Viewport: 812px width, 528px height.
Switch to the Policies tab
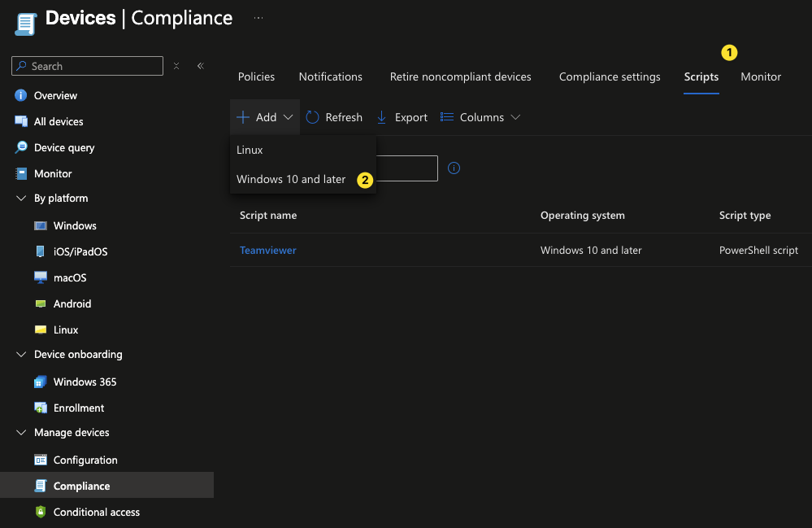coord(256,76)
